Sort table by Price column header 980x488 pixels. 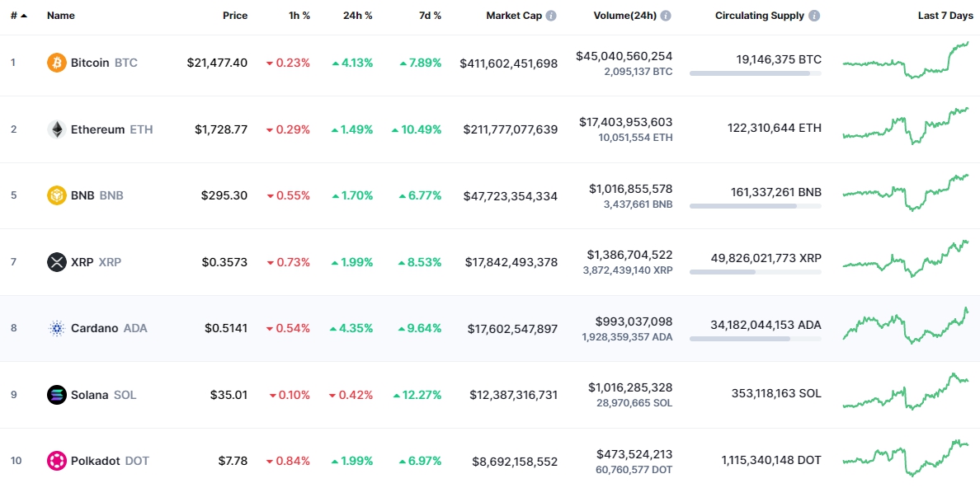coord(234,16)
